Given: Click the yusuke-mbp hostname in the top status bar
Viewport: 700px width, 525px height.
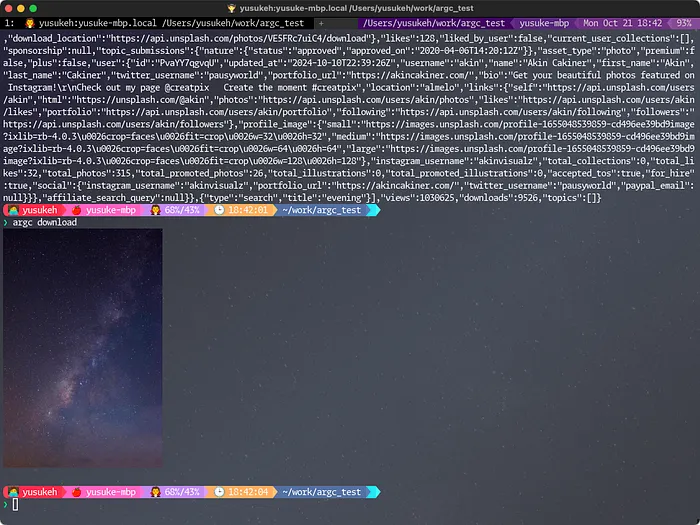Looking at the screenshot, I should pyautogui.click(x=543, y=23).
